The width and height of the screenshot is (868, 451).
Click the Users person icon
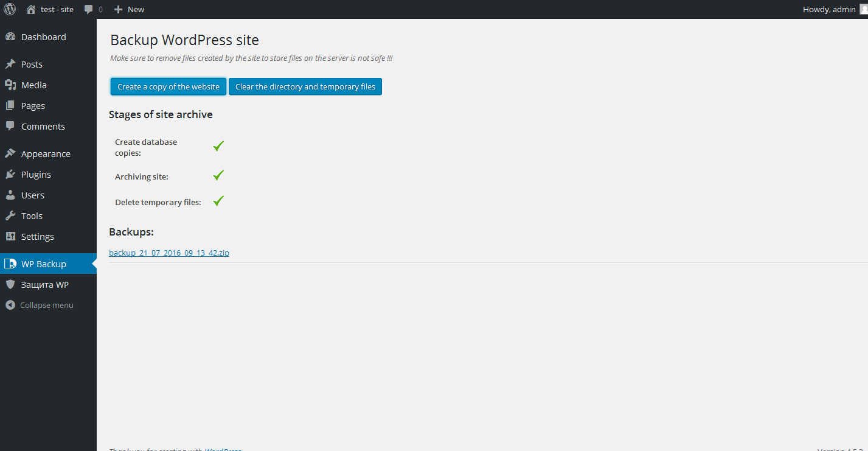[10, 195]
